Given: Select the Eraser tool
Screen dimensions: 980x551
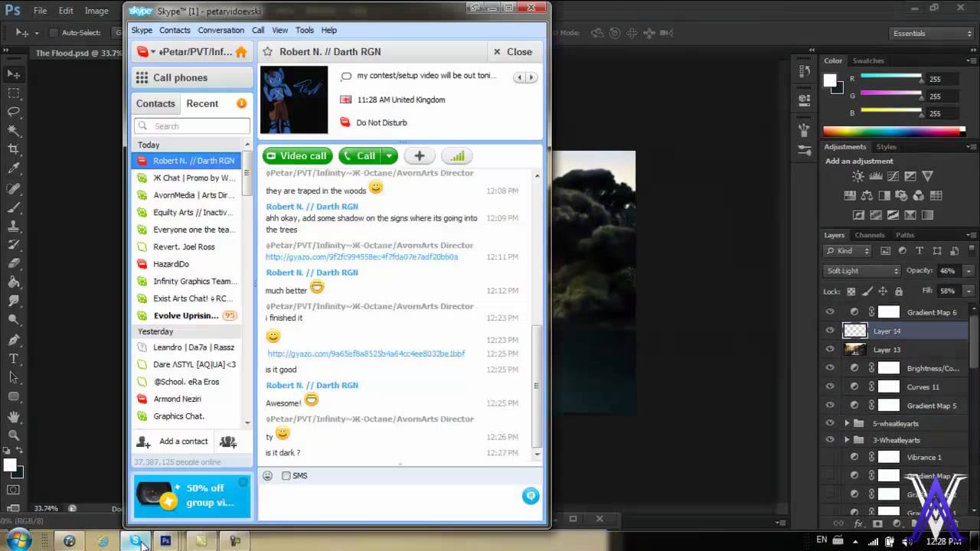Looking at the screenshot, I should click(x=14, y=263).
